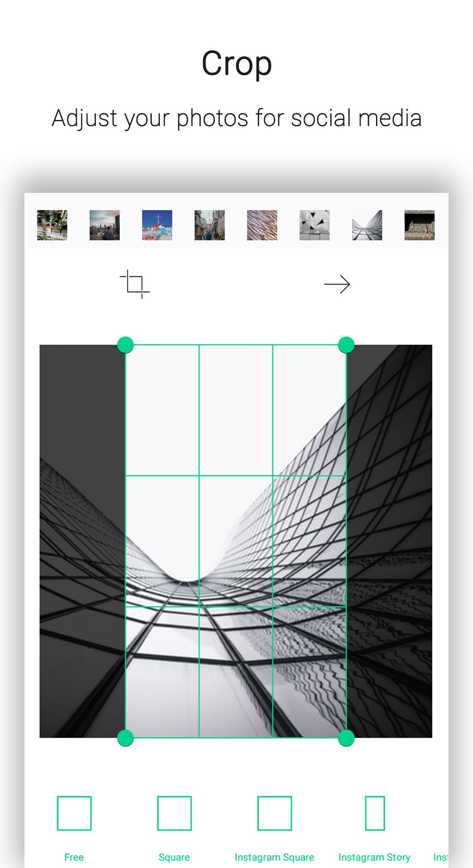Screen dimensions: 473x868
Task: Select the bottom-left green crop handle
Action: click(x=126, y=738)
